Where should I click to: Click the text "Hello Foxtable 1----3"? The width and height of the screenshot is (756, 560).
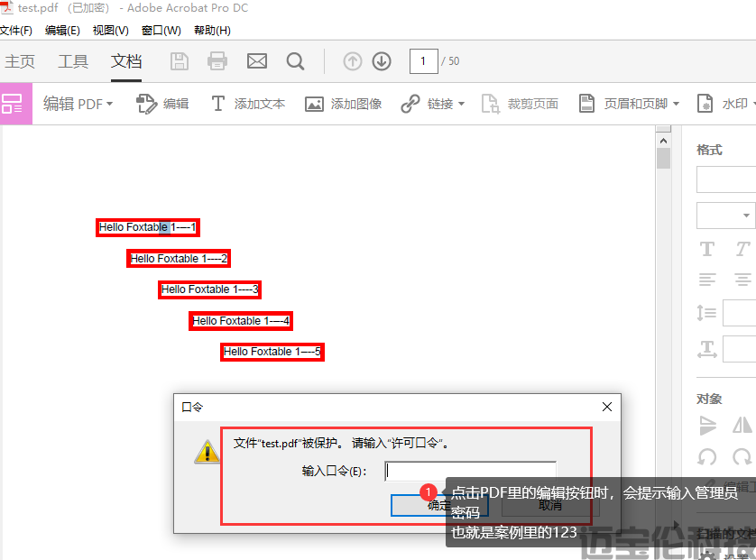click(209, 289)
